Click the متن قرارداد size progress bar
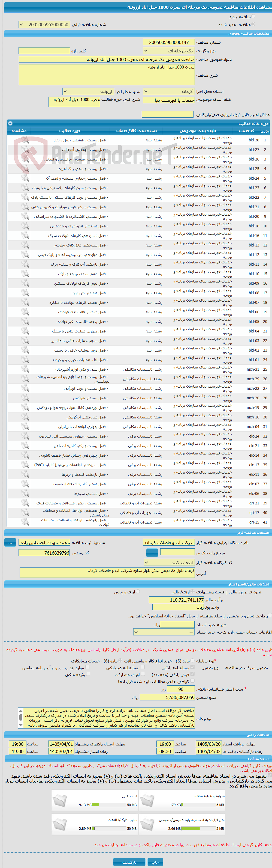The height and width of the screenshot is (868, 272). click(199, 829)
